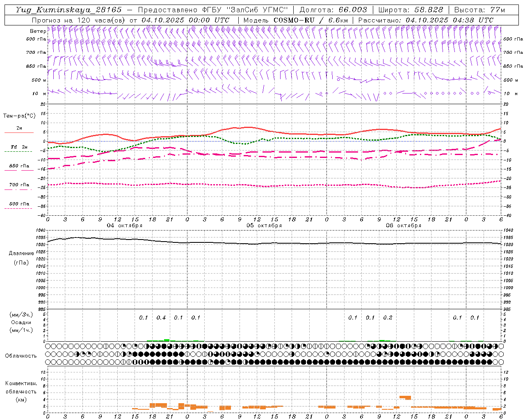Click the 500 м wind level label on left
Viewport: 525px width, 420px height.
(39, 80)
